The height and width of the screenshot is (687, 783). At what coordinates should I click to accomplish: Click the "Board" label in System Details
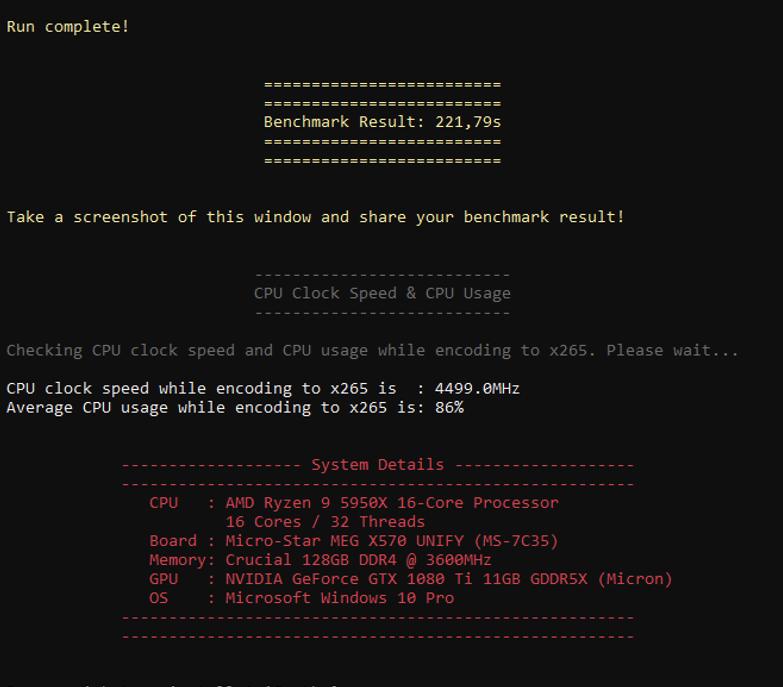click(173, 541)
